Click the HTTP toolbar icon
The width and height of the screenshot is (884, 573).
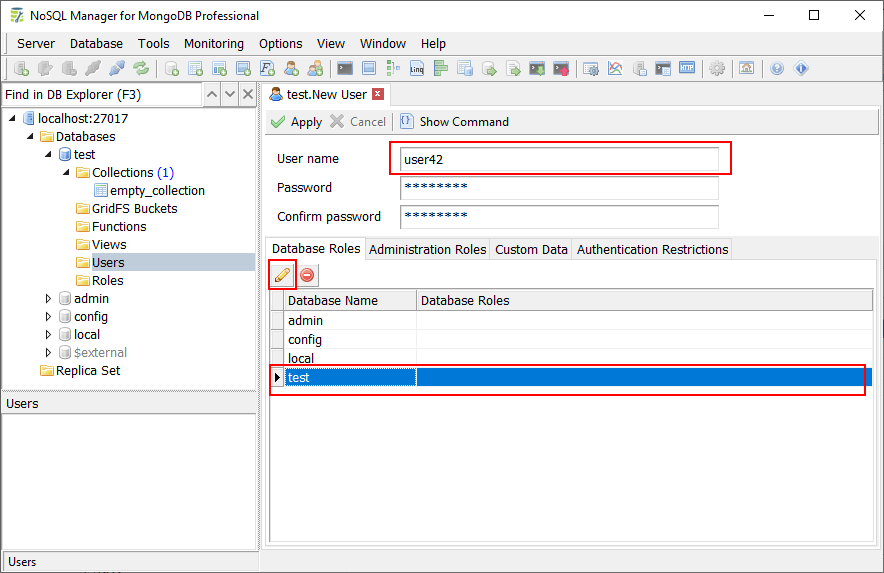687,69
